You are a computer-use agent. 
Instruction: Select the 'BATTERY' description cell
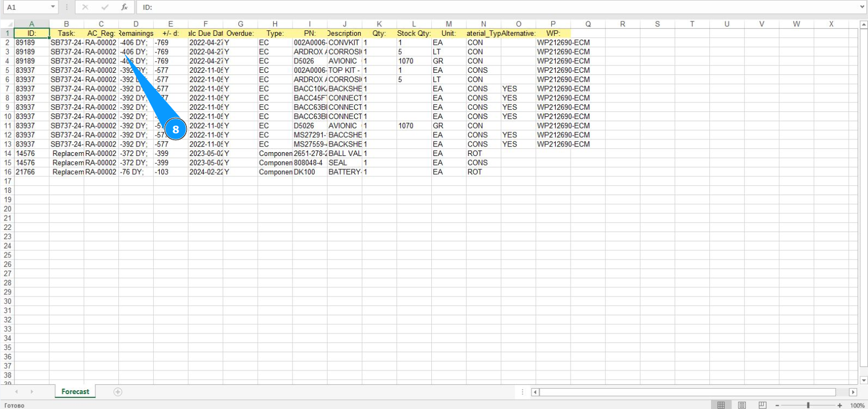344,172
